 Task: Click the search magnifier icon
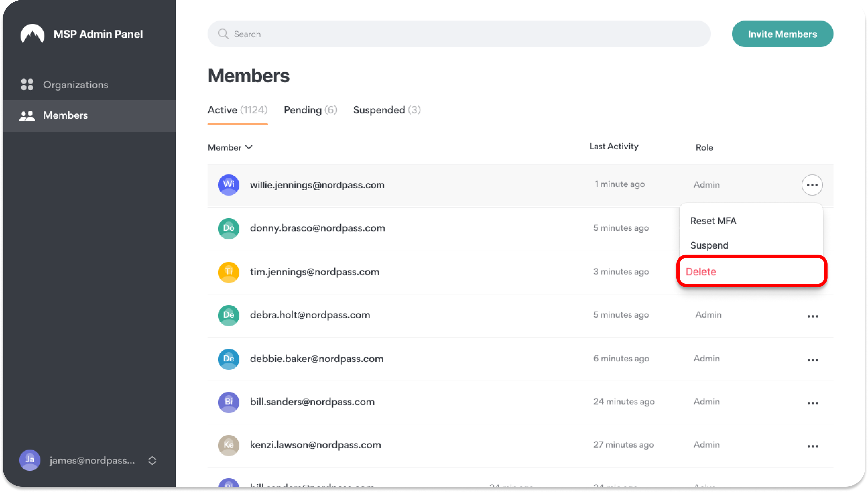click(x=223, y=34)
